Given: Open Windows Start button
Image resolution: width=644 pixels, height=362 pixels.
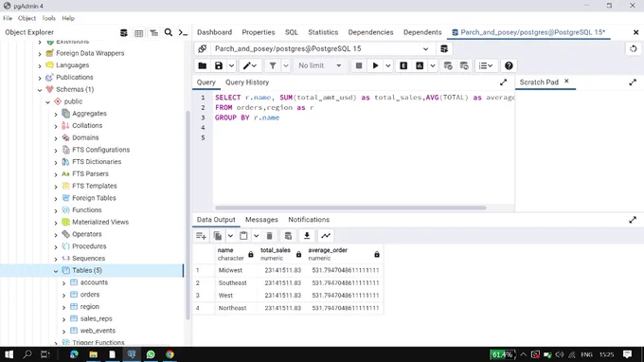Looking at the screenshot, I should pyautogui.click(x=9, y=354).
